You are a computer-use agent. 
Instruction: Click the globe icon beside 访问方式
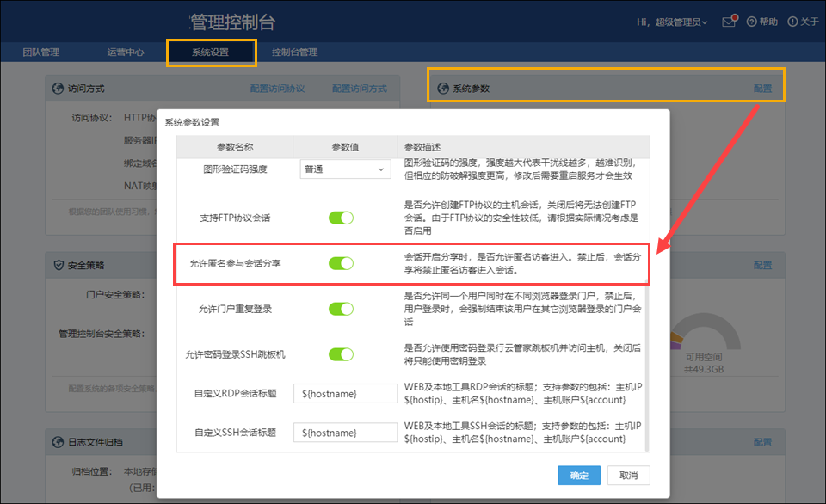(x=59, y=89)
